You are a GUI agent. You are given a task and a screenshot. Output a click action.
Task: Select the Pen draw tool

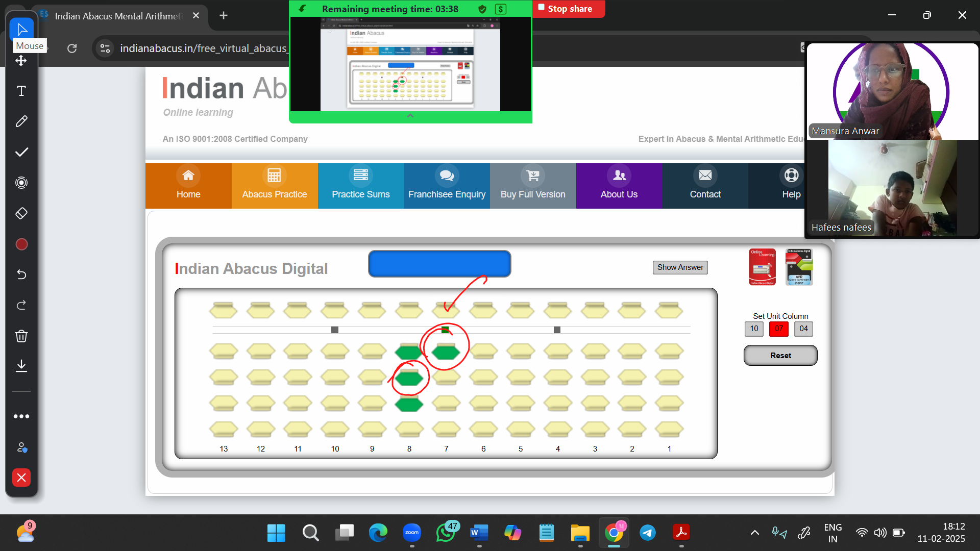click(21, 121)
